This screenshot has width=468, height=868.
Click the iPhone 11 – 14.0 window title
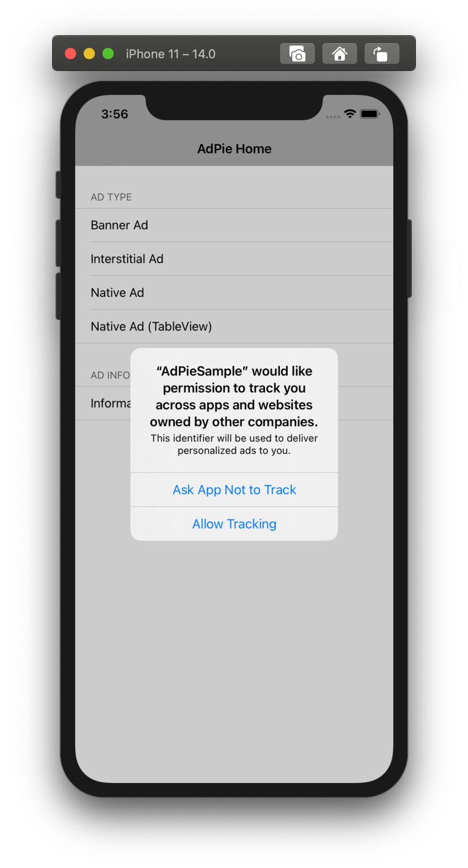pyautogui.click(x=171, y=54)
